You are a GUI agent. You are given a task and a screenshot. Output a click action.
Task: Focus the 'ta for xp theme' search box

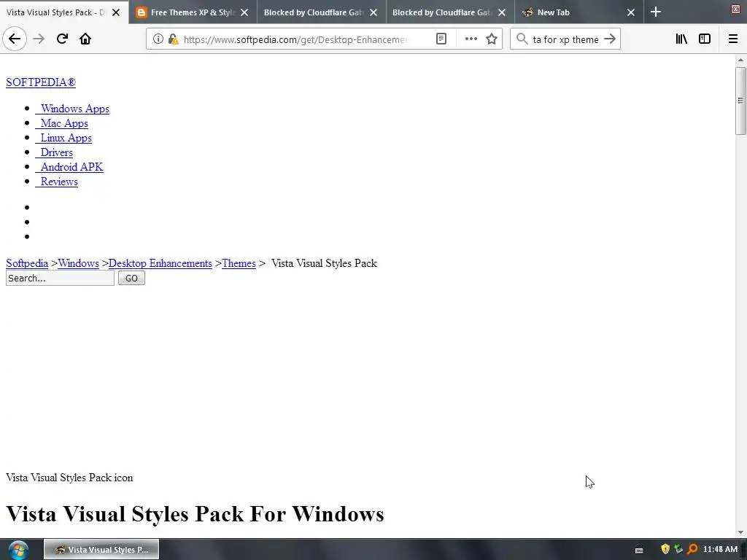tap(565, 39)
